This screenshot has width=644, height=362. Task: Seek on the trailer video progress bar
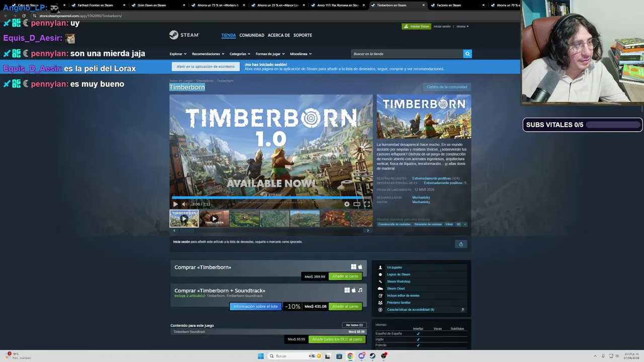(271, 198)
